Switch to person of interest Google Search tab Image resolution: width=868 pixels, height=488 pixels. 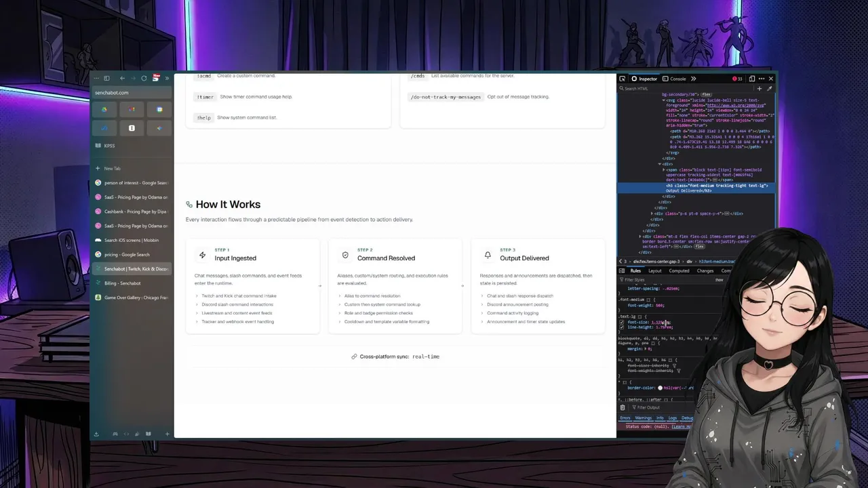pos(132,182)
